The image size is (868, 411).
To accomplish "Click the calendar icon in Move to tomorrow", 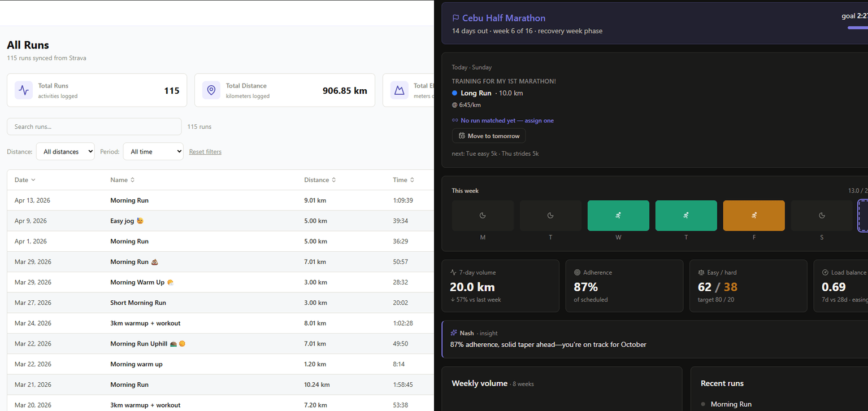I will coord(462,136).
